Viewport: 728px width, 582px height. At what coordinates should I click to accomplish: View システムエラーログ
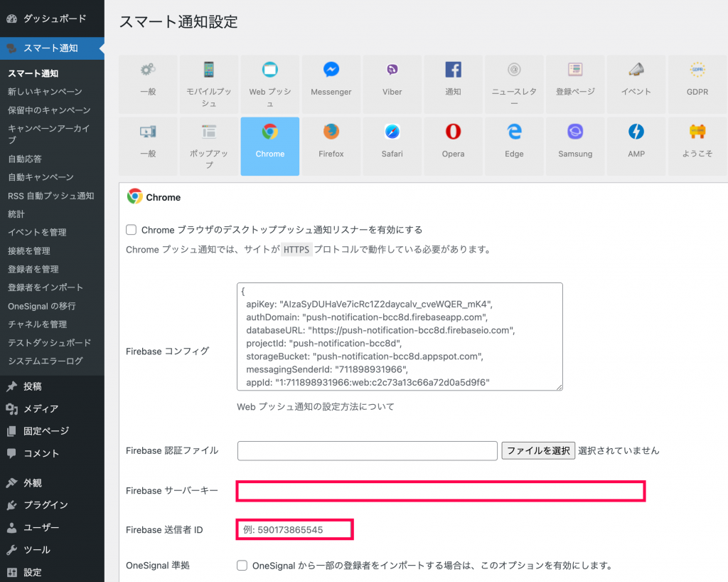point(45,361)
